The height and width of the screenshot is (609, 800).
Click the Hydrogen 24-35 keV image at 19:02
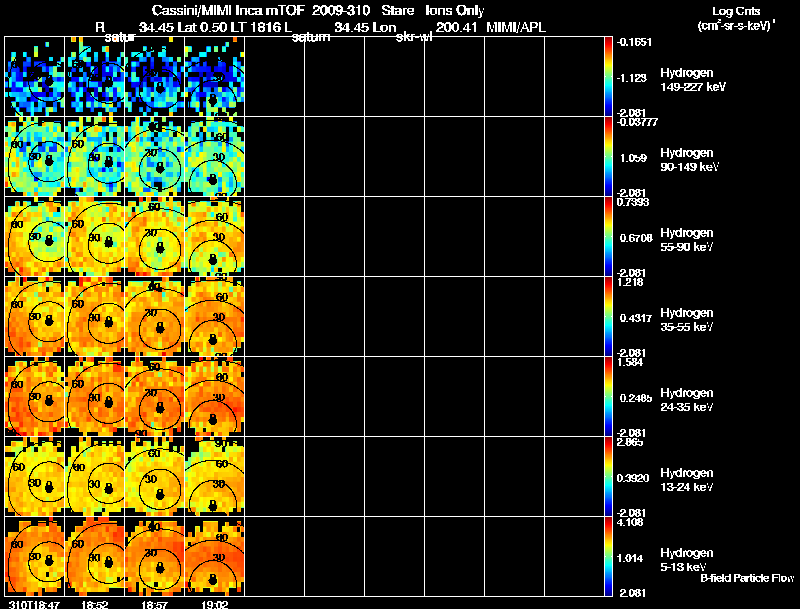(x=215, y=397)
